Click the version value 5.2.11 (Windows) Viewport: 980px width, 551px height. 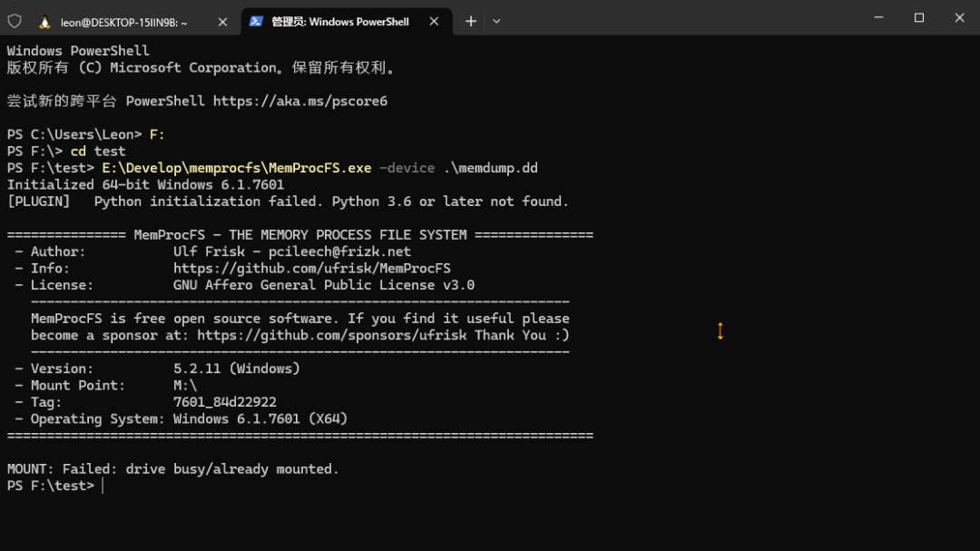click(236, 369)
